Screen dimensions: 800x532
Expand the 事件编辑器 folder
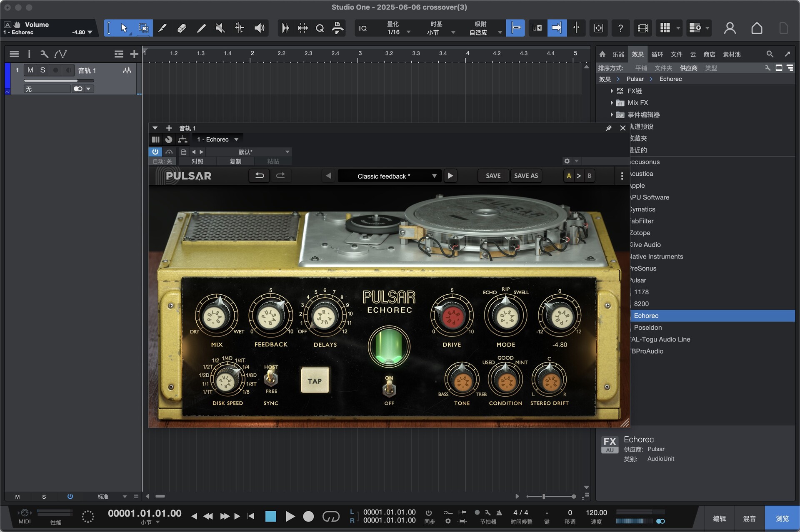[x=611, y=114]
